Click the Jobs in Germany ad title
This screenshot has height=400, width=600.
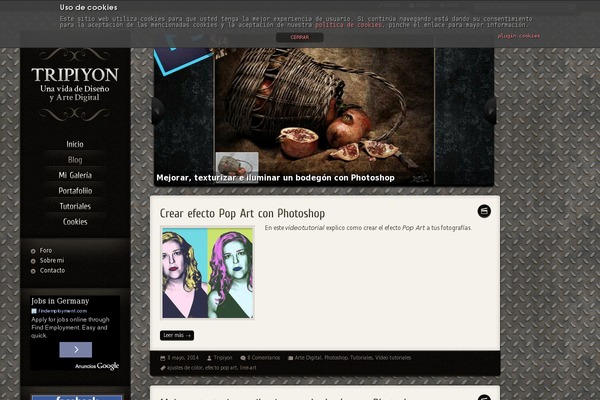[x=60, y=301]
